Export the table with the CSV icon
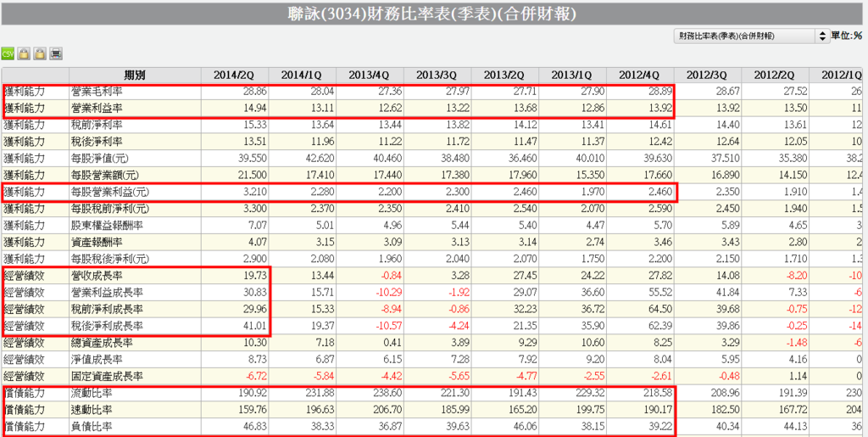This screenshot has width=868, height=437. (x=8, y=53)
